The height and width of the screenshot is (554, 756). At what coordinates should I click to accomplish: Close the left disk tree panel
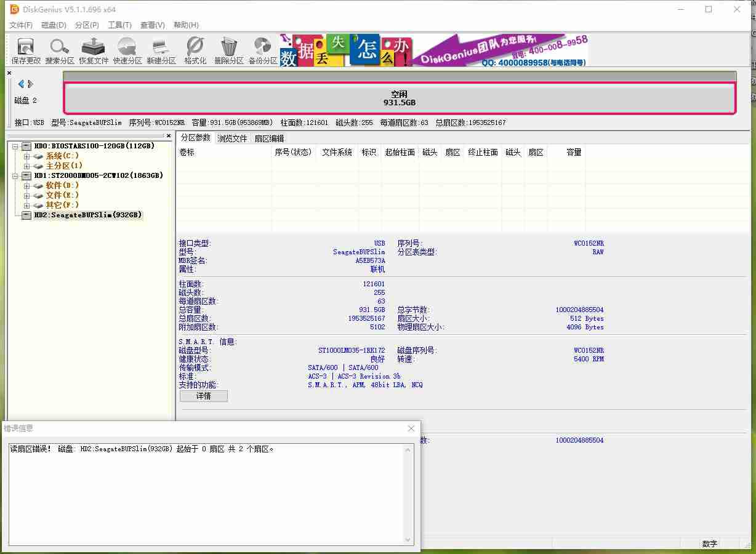coord(169,136)
